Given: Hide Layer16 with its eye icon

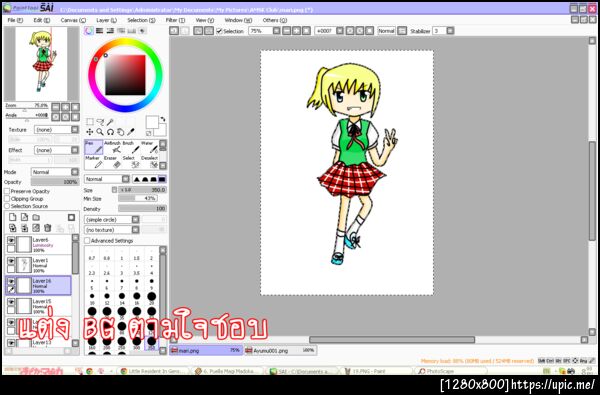Looking at the screenshot, I should click(11, 282).
